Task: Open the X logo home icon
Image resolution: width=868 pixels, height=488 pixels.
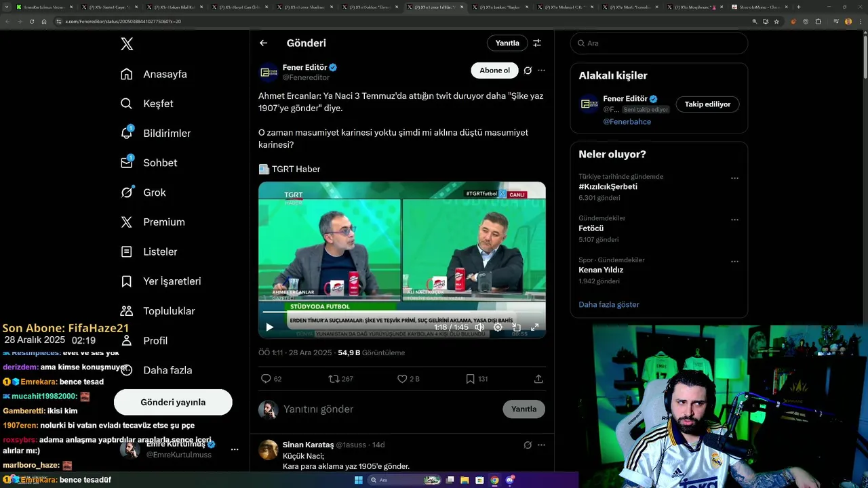Action: (x=127, y=44)
